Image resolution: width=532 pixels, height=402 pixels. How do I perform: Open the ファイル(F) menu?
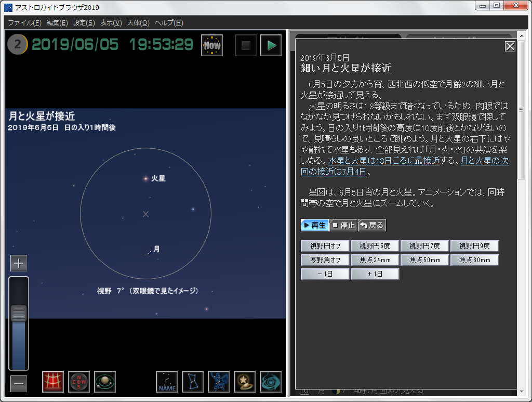[x=24, y=23]
